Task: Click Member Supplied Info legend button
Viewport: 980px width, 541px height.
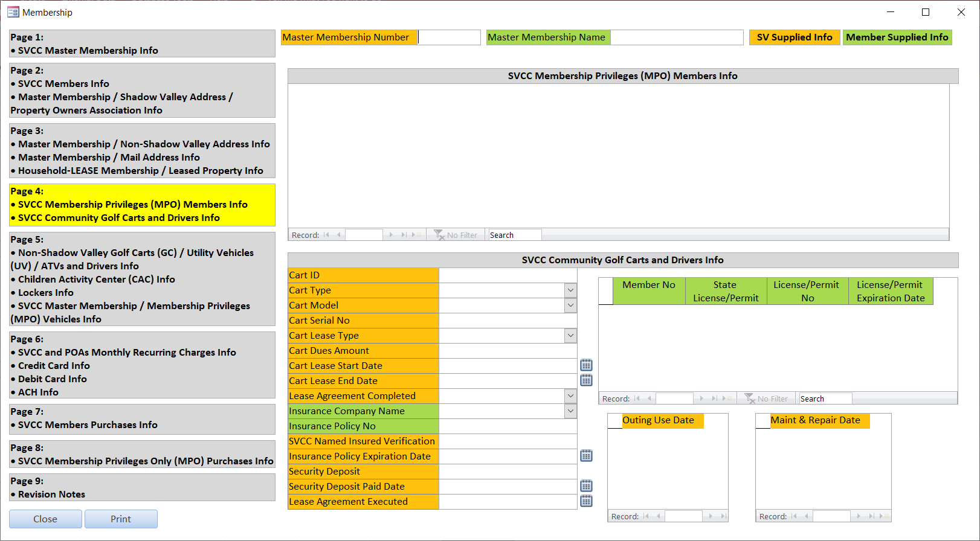Action: [x=897, y=37]
